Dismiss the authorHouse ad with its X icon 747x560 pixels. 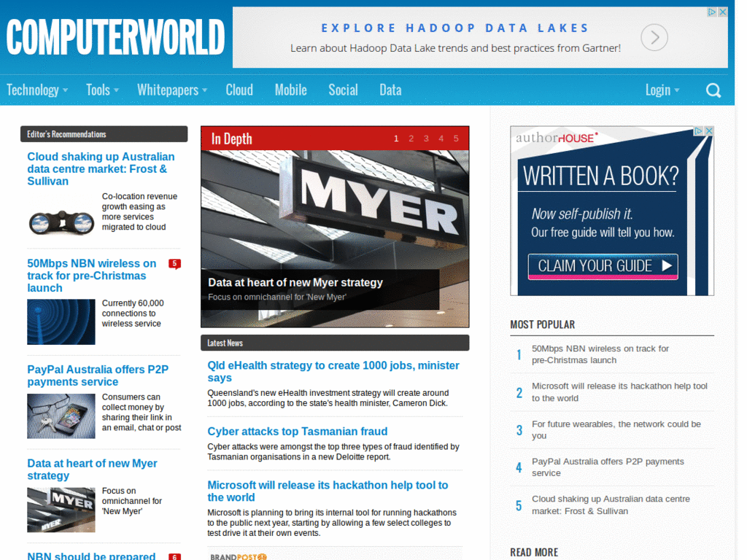[708, 130]
